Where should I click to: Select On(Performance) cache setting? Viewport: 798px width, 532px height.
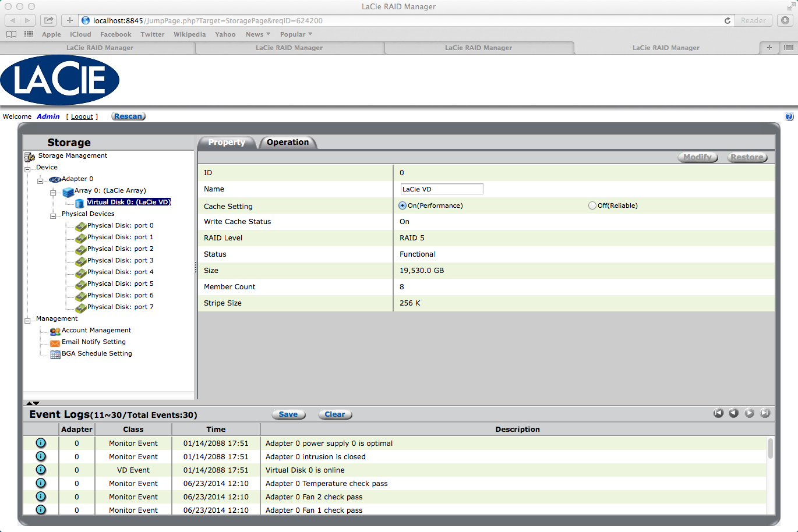(x=402, y=205)
